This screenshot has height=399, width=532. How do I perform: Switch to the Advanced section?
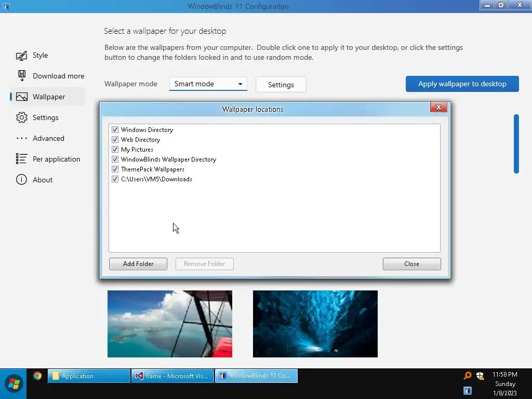click(x=48, y=138)
